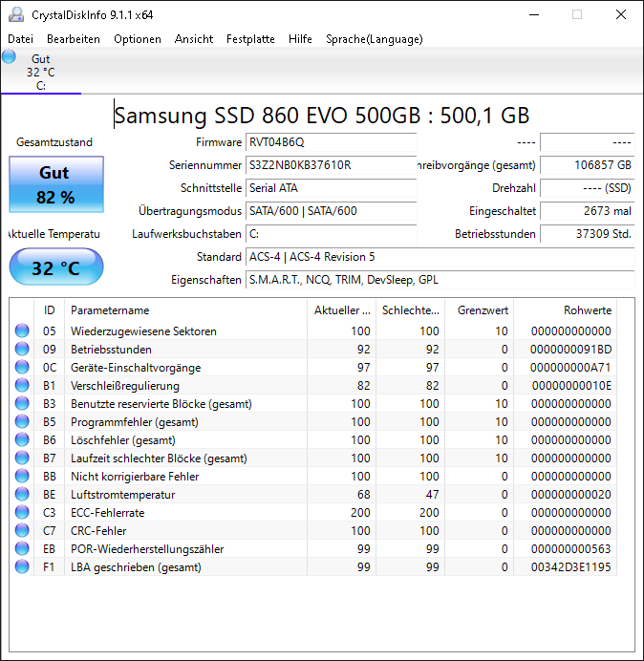Click the Betriebsstunden value 37309 Std.
644x661 pixels.
tap(587, 234)
